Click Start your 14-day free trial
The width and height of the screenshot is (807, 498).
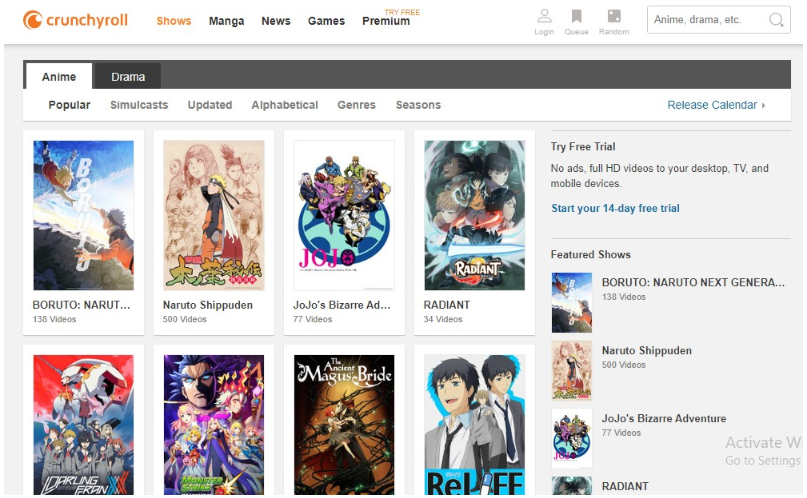pos(615,208)
